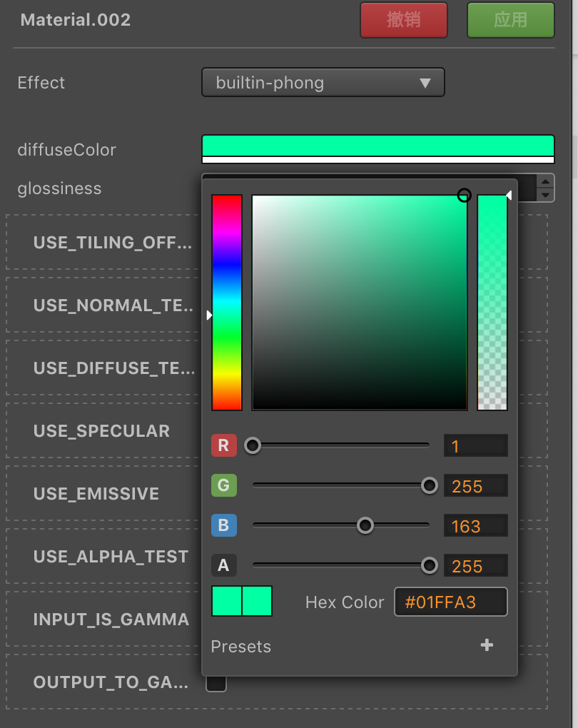The height and width of the screenshot is (728, 578).
Task: Click the hue strip marker arrow
Action: pyautogui.click(x=209, y=315)
